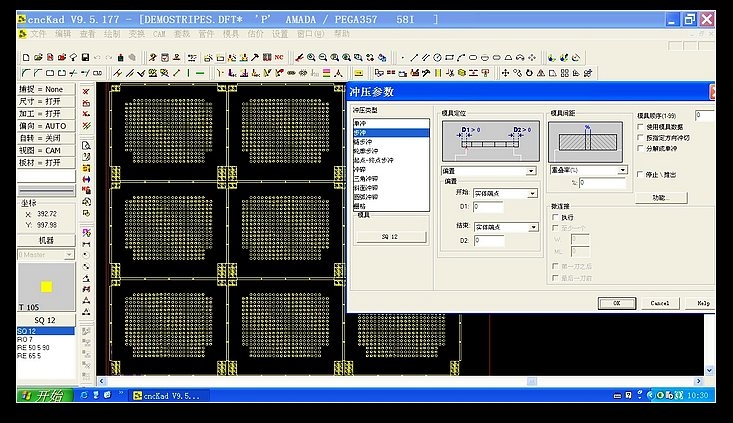
Task: Expand the Master machine dropdown
Action: 46,254
